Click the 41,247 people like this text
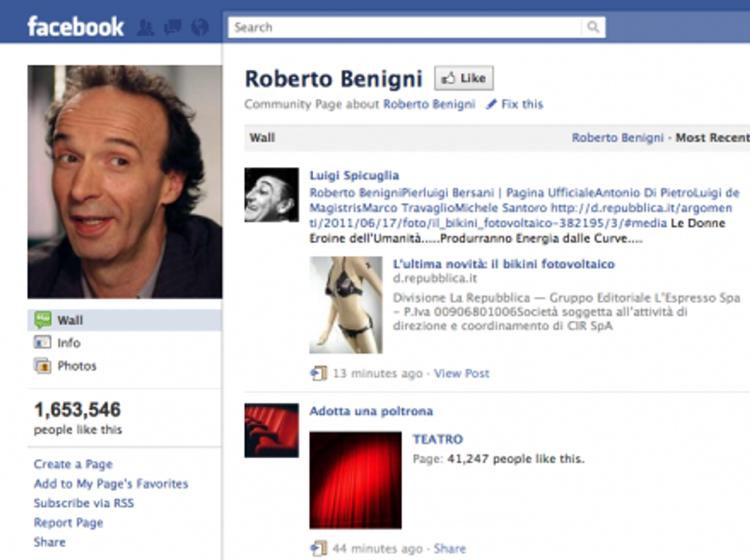This screenshot has width=750, height=560. coord(516,459)
